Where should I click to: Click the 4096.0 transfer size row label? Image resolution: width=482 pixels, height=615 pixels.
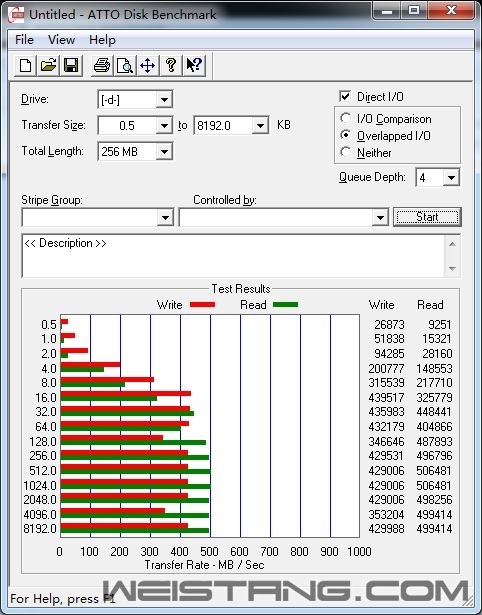40,514
